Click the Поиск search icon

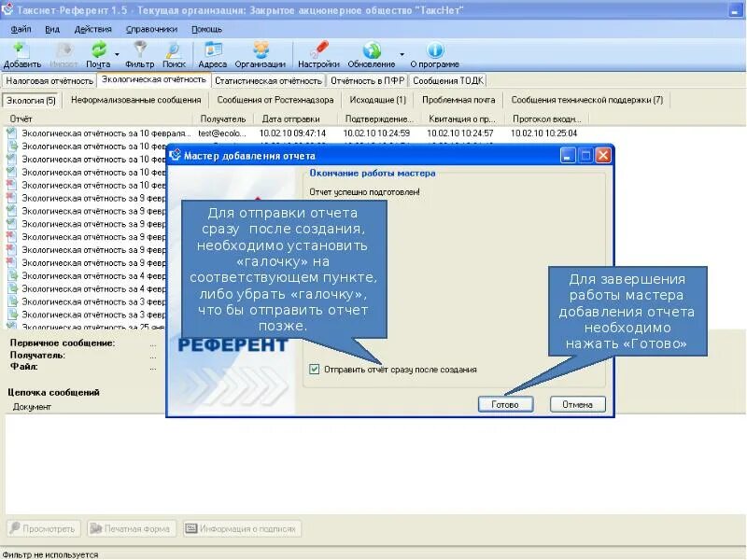174,55
